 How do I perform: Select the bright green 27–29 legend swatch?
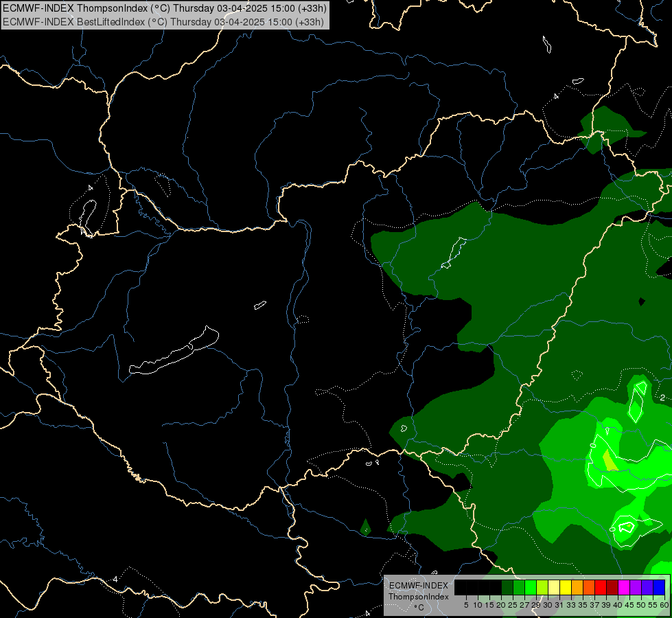point(531,587)
